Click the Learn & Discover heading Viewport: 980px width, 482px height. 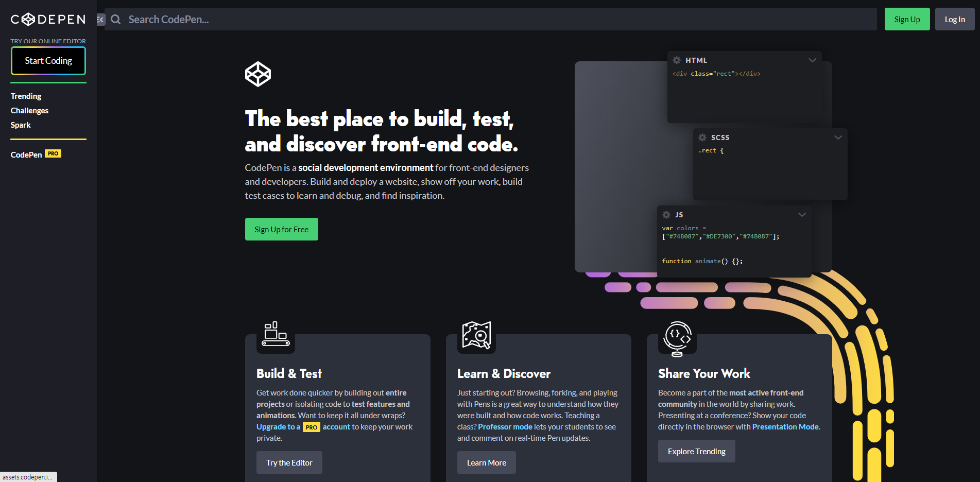[x=504, y=374]
